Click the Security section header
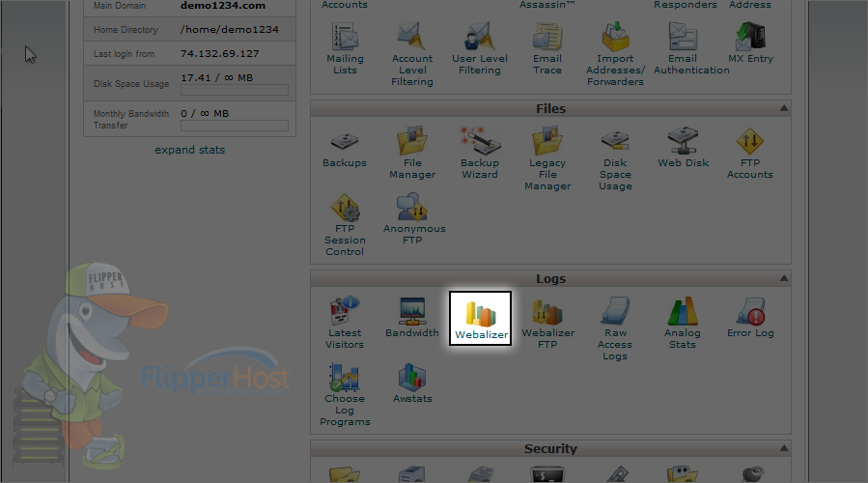Viewport: 868px width, 483px height. [550, 448]
